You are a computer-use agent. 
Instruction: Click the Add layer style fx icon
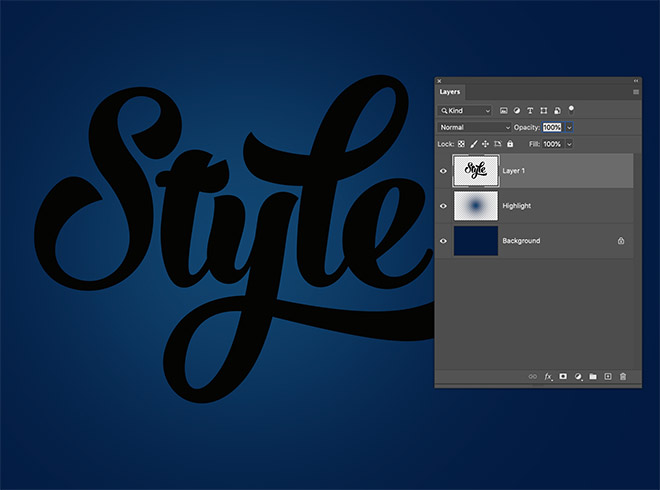[x=548, y=377]
